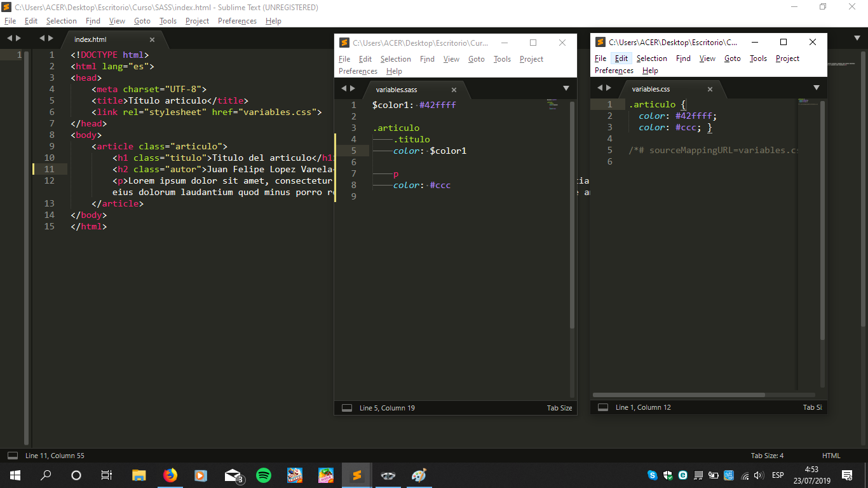Screen dimensions: 868x488
Task: Close the variables.sass tab
Action: click(454, 90)
